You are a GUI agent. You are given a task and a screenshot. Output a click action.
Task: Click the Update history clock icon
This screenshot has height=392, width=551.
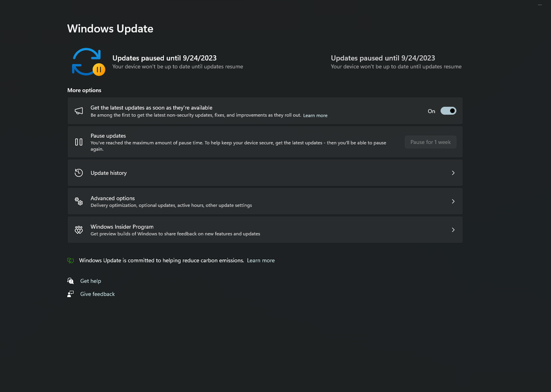[x=79, y=173]
